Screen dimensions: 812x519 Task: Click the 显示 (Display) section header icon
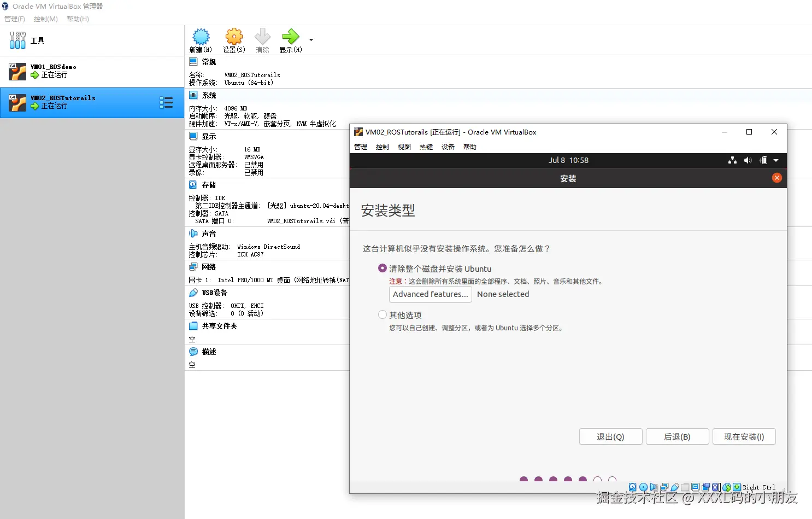(x=193, y=136)
